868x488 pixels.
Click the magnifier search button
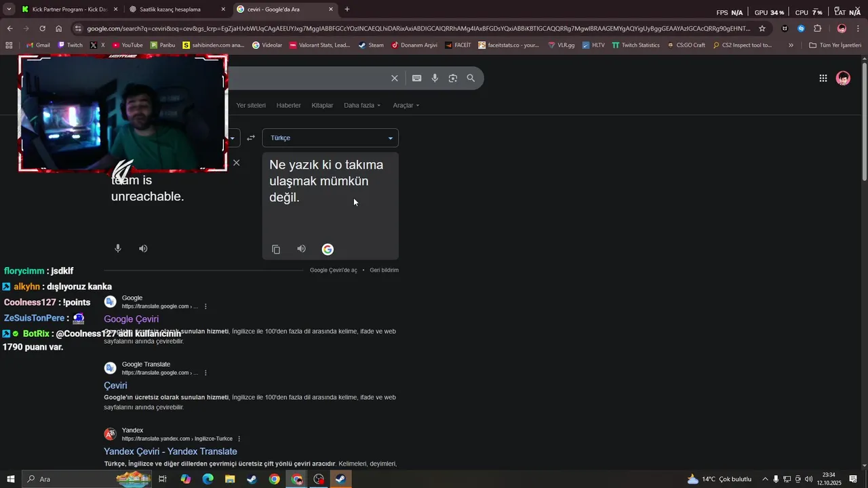[x=471, y=78]
